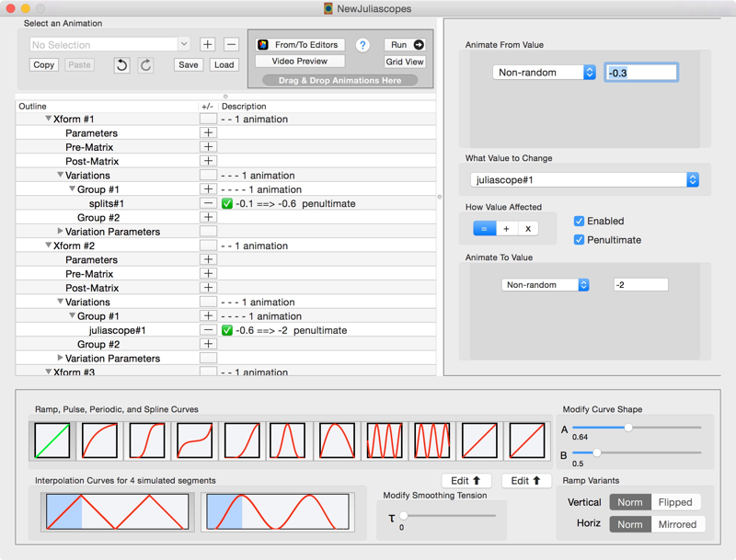Select triangle-wave interpolation curve preview
Viewport: 736px width, 560px height.
[x=118, y=511]
